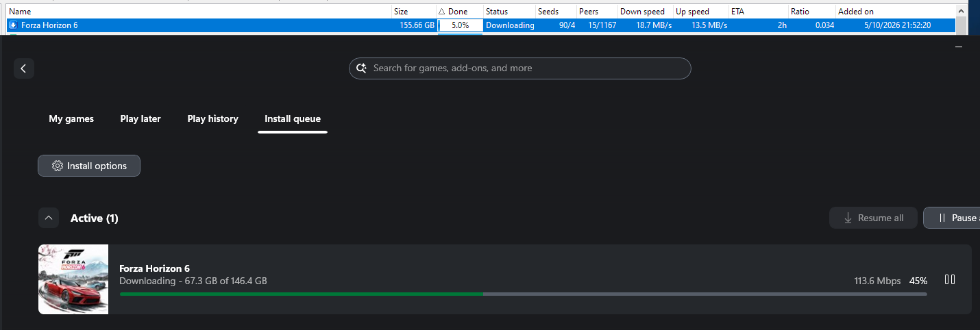Sort torrents by the Name column
Image resolution: width=980 pixels, height=330 pixels.
199,12
